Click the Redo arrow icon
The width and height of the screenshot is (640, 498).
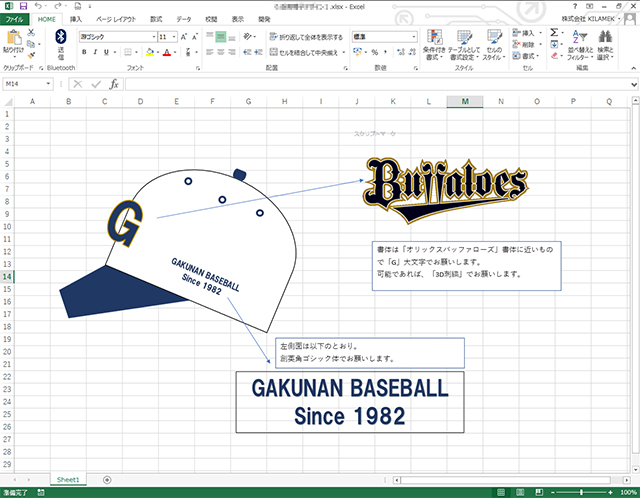(x=58, y=6)
